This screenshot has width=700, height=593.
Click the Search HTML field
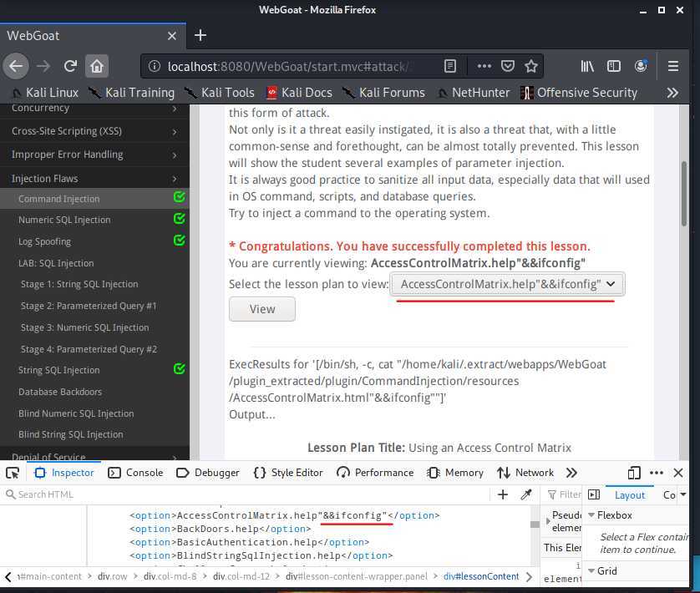pyautogui.click(x=246, y=494)
